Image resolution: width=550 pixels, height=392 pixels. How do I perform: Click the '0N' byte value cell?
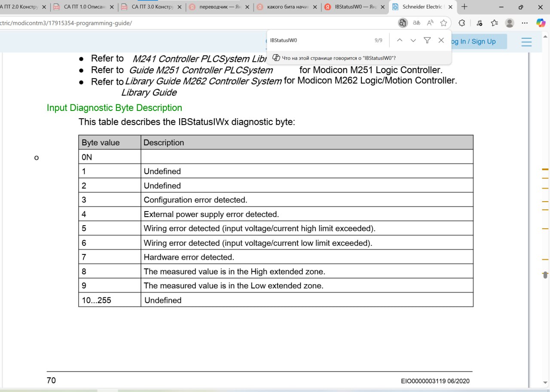click(110, 157)
